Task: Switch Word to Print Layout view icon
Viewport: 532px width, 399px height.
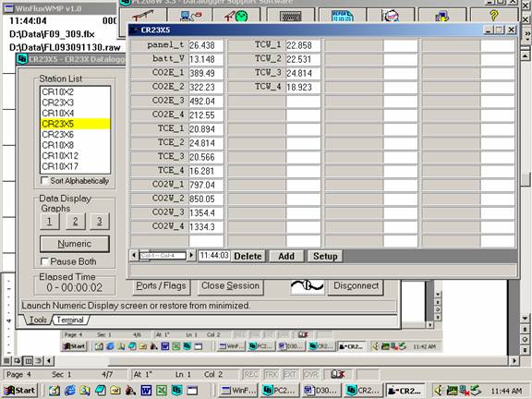Action: pyautogui.click(x=28, y=360)
